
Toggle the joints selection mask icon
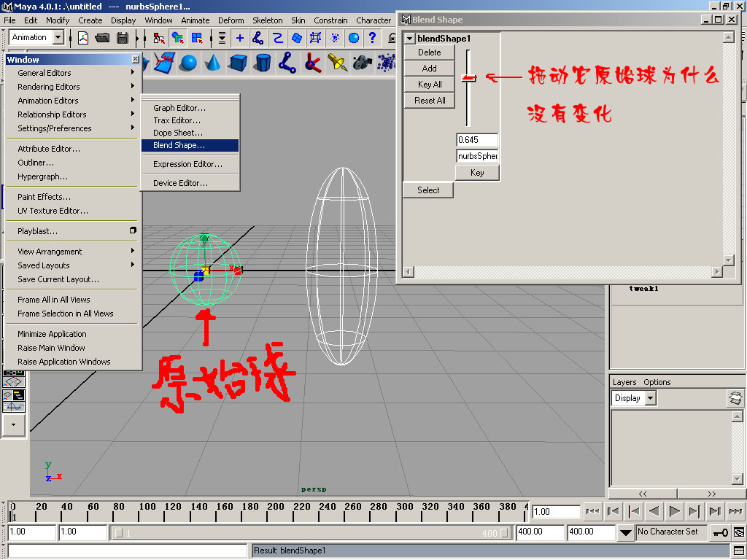point(258,38)
